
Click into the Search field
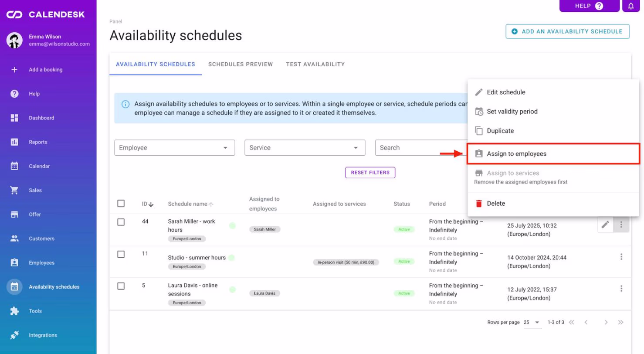pyautogui.click(x=420, y=148)
